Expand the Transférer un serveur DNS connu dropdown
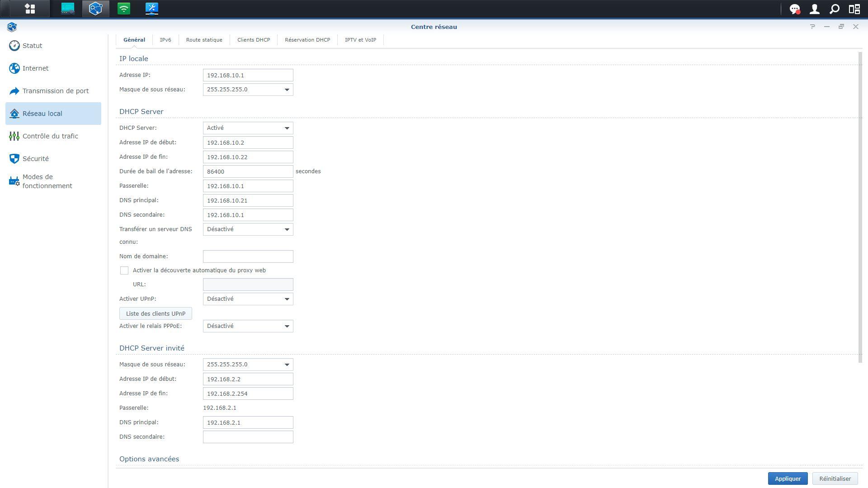Image resolution: width=868 pixels, height=488 pixels. pyautogui.click(x=248, y=229)
